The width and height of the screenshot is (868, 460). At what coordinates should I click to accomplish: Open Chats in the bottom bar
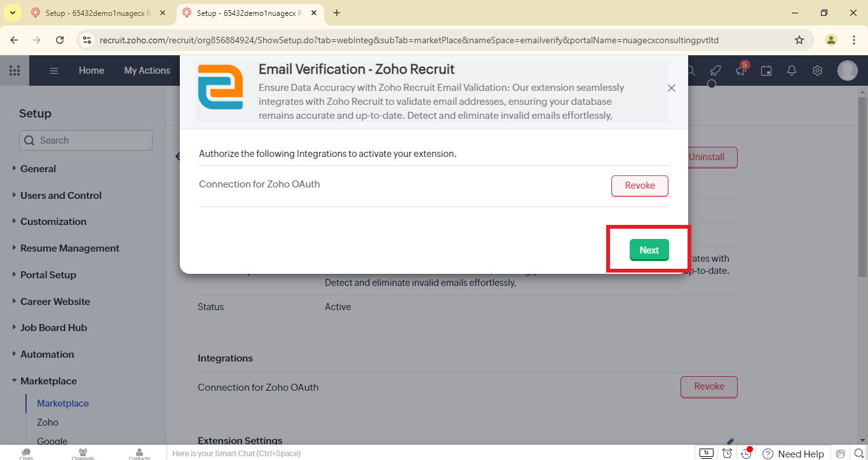coord(27,454)
